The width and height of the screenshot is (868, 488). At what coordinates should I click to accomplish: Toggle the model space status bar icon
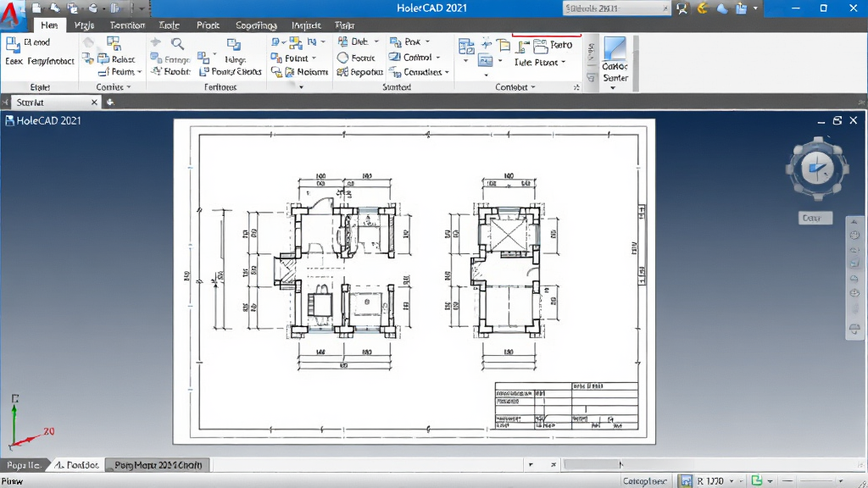tap(686, 481)
